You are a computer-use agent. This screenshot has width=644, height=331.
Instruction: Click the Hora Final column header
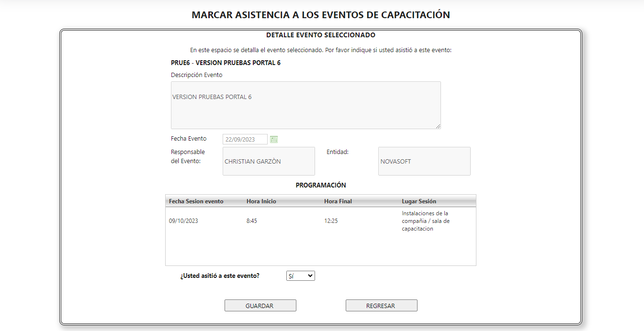(337, 201)
